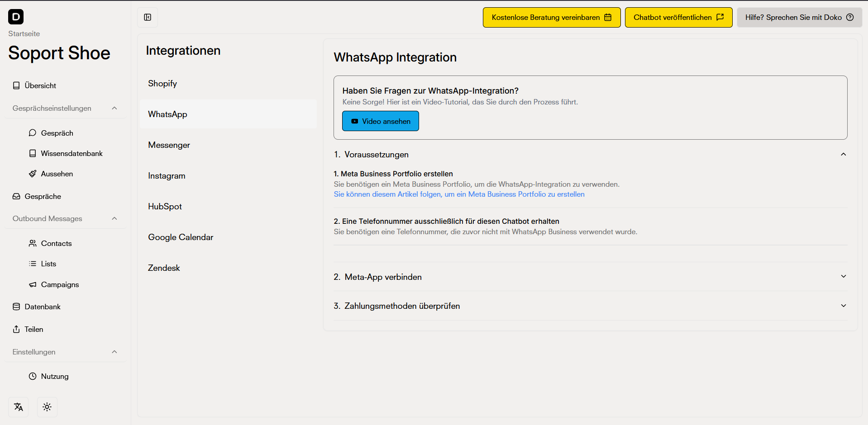Screen dimensions: 868x425
Task: Open the Meta Business Portfolio article link
Action: pyautogui.click(x=458, y=194)
